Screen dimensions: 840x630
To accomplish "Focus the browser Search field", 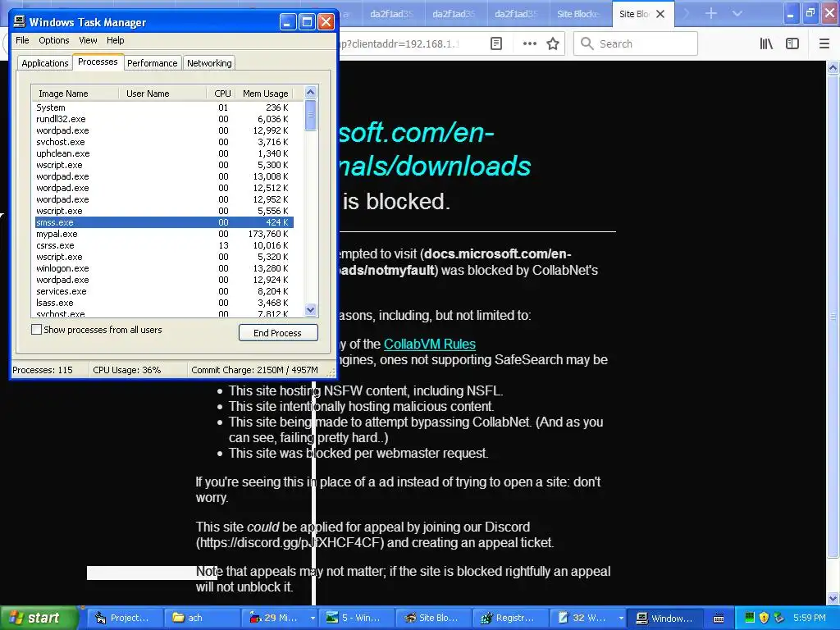I will pyautogui.click(x=636, y=43).
